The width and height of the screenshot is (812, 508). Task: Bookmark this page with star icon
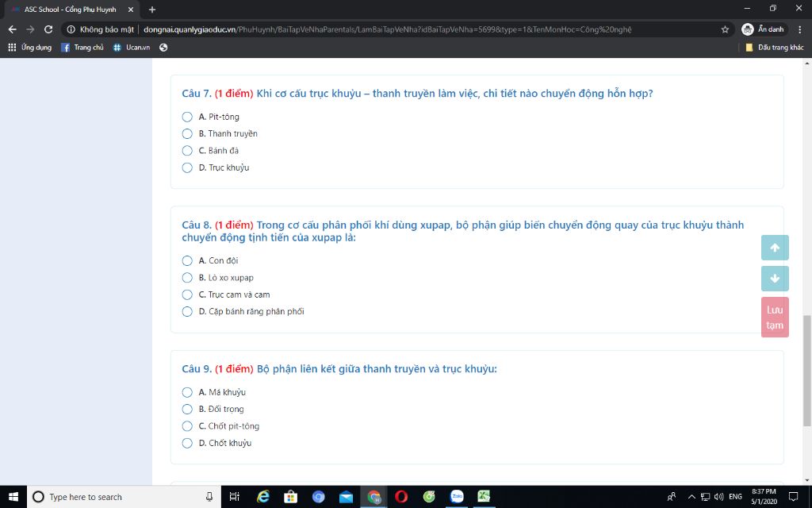[725, 29]
